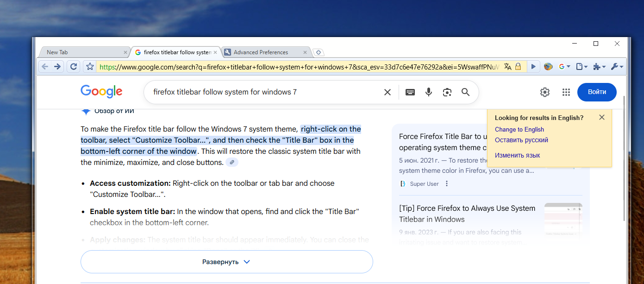Choose Оставить русский link

point(521,140)
